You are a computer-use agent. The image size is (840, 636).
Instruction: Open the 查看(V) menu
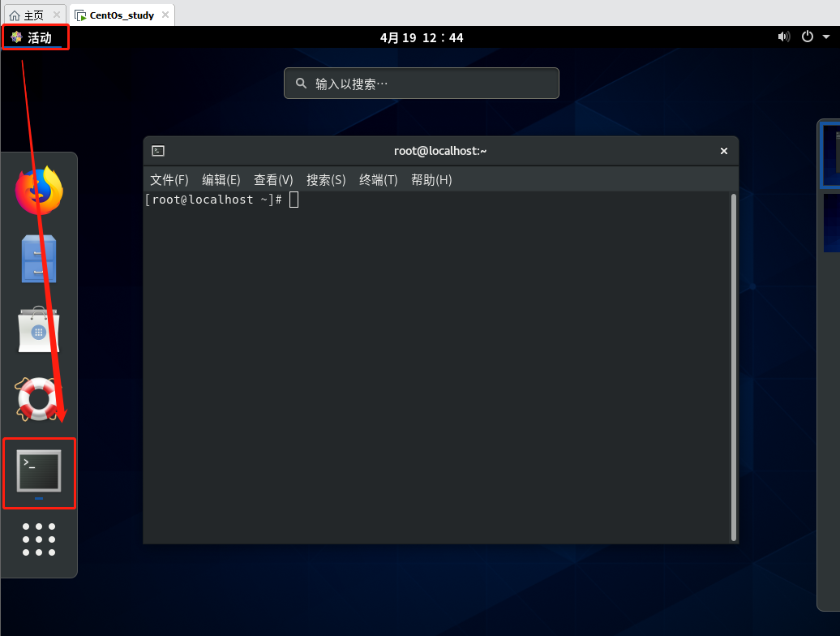(x=273, y=180)
